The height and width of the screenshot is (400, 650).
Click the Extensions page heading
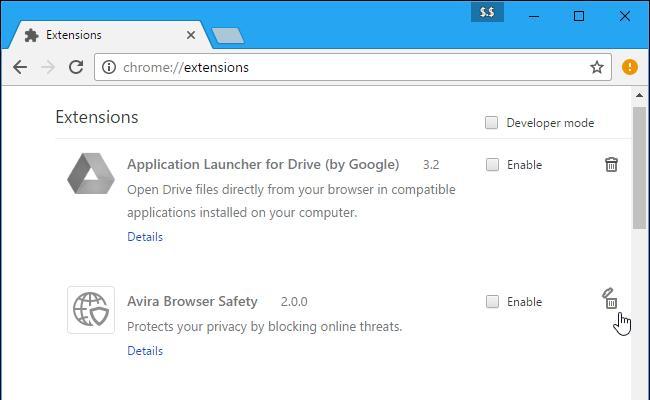coord(97,117)
